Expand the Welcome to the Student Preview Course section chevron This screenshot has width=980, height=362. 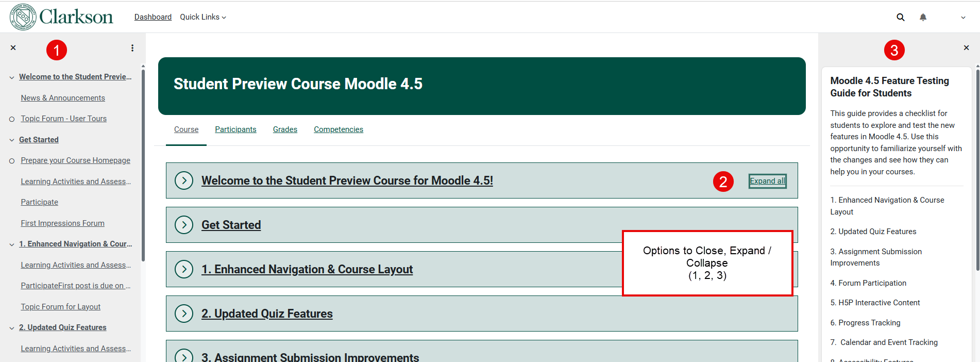[x=184, y=180]
